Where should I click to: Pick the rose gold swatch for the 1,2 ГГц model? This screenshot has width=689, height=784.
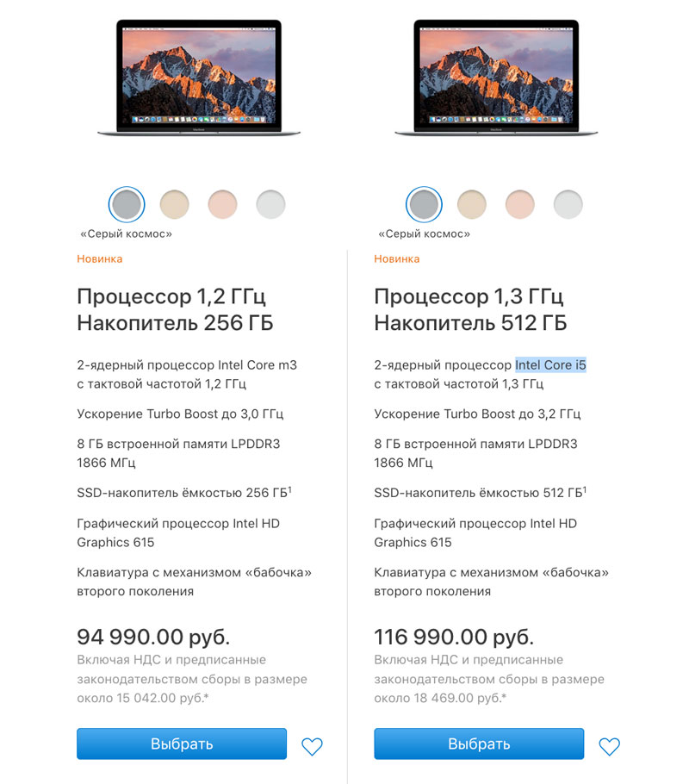pos(222,205)
